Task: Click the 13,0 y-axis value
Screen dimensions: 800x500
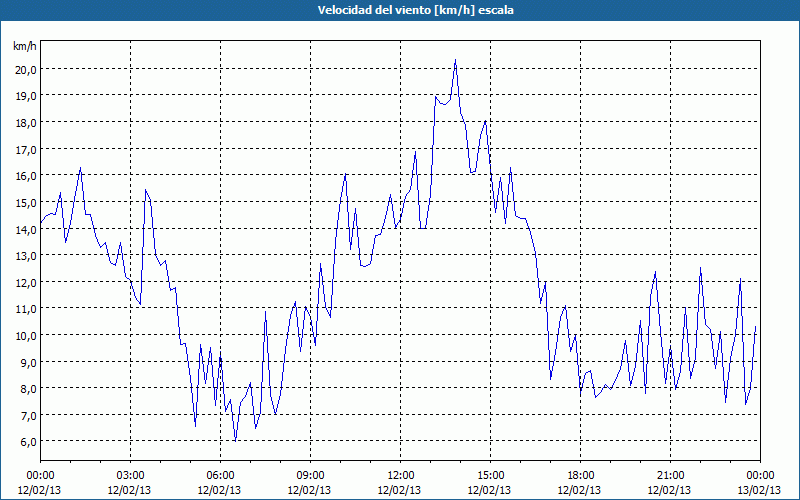Action: 26,256
